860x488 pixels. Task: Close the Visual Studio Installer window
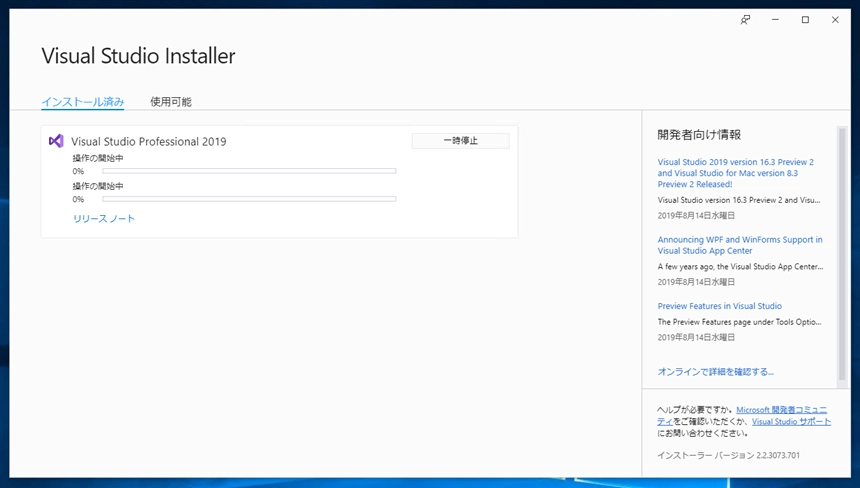tap(835, 20)
